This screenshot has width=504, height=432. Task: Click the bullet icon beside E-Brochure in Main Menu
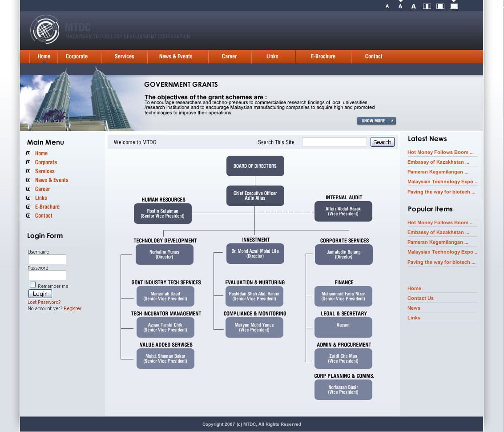28,207
